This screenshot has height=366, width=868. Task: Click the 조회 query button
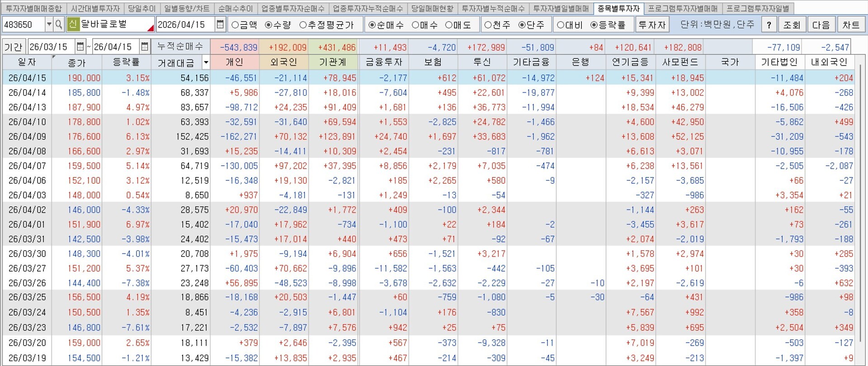[x=792, y=24]
